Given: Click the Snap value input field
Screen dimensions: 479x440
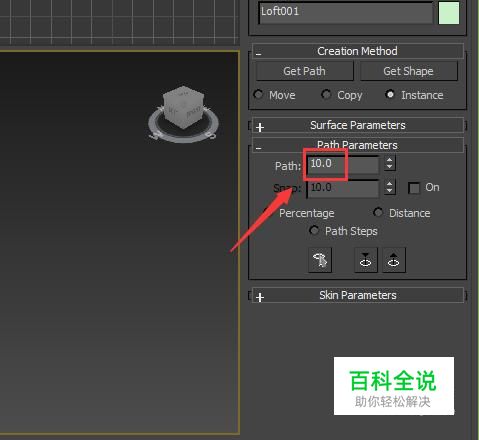Looking at the screenshot, I should click(343, 188).
